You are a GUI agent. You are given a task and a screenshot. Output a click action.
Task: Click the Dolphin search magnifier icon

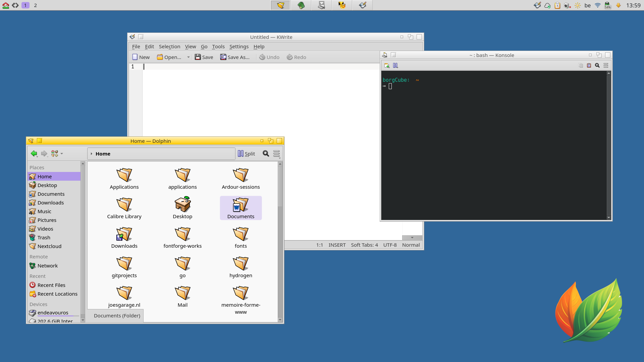tap(266, 154)
